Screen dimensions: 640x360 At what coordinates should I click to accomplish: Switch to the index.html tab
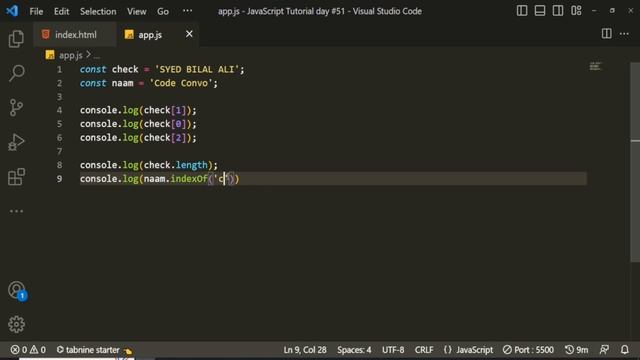[76, 35]
